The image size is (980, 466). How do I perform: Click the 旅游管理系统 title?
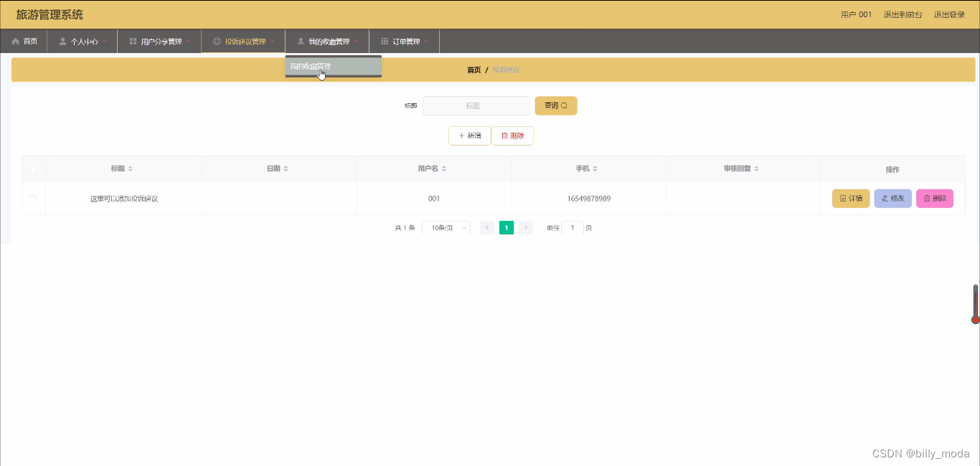coord(50,14)
